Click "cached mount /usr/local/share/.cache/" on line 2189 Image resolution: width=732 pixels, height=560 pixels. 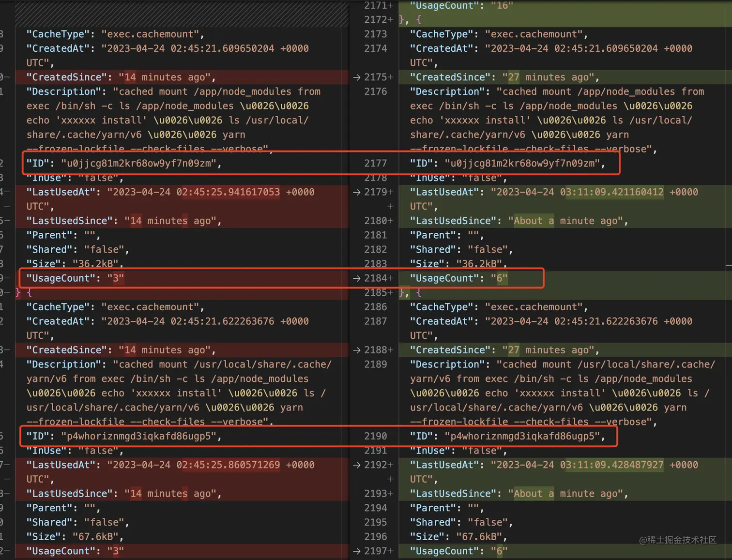pos(606,364)
